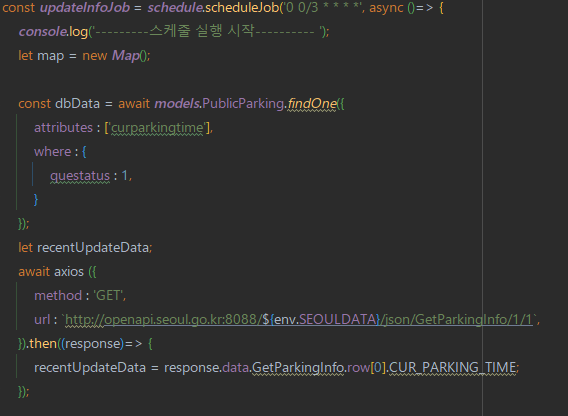Click recentUpdateData in the let declaration

tap(93, 247)
